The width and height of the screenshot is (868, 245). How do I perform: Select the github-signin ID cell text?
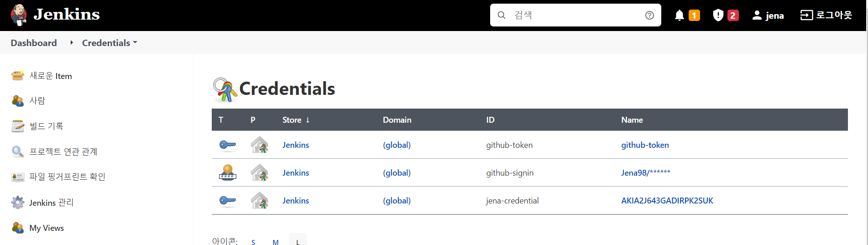[x=510, y=173]
